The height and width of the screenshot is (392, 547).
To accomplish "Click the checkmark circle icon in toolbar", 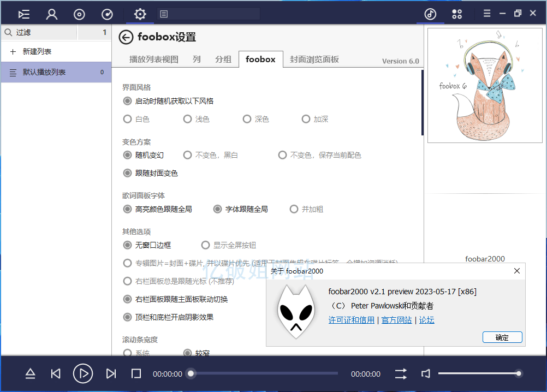I will tap(107, 14).
